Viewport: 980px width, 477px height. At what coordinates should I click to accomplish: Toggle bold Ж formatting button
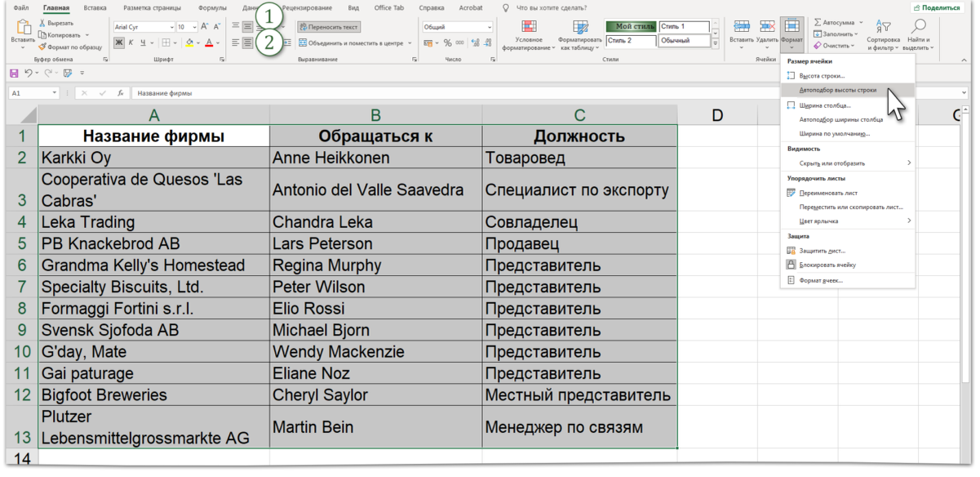(119, 42)
